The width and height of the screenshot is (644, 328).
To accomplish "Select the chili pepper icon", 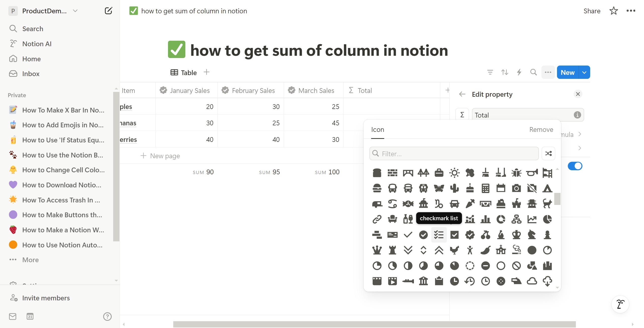I will point(485,250).
